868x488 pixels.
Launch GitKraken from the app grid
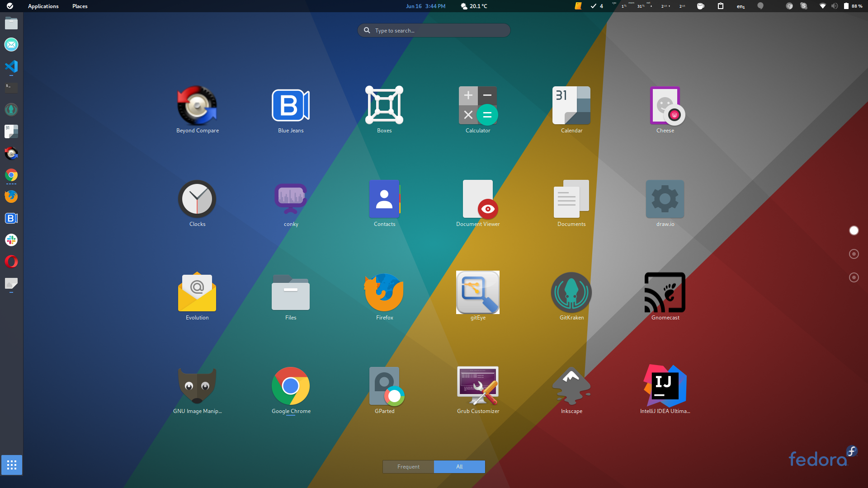pyautogui.click(x=571, y=292)
